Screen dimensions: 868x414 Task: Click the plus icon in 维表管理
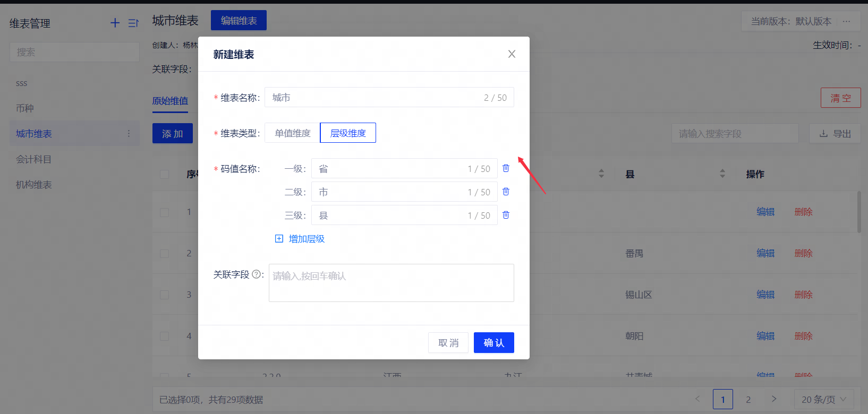[115, 23]
